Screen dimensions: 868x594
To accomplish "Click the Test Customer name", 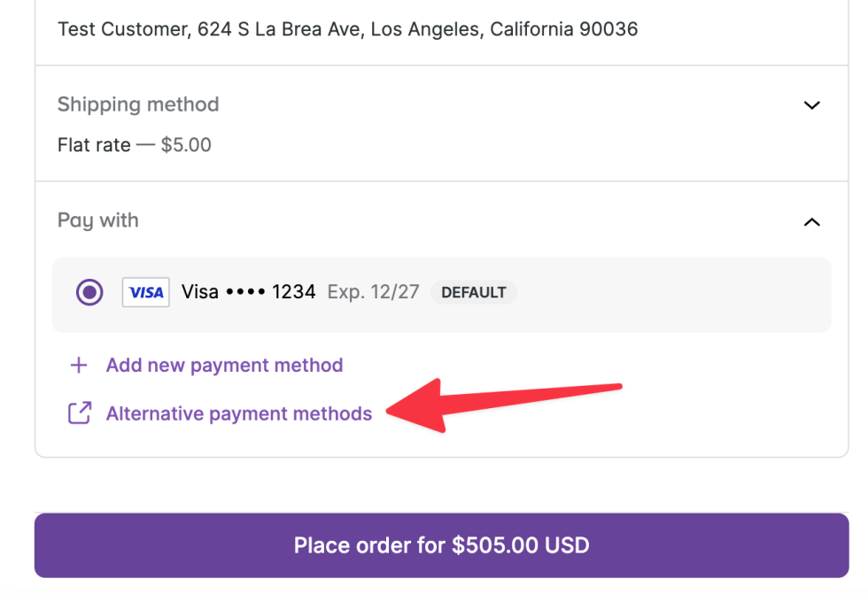I will pyautogui.click(x=121, y=29).
